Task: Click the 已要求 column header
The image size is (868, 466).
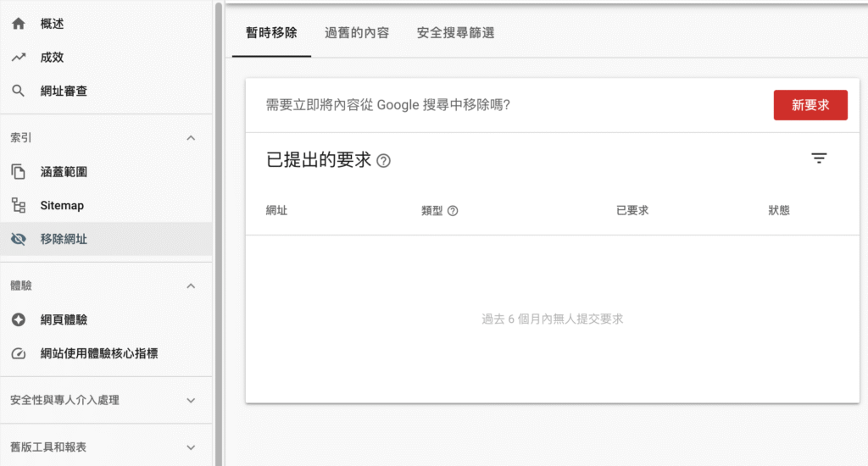Action: tap(632, 210)
